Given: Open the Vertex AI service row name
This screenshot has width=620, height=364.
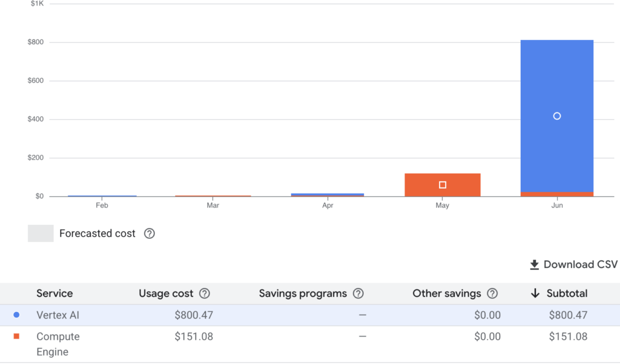Looking at the screenshot, I should [x=58, y=315].
